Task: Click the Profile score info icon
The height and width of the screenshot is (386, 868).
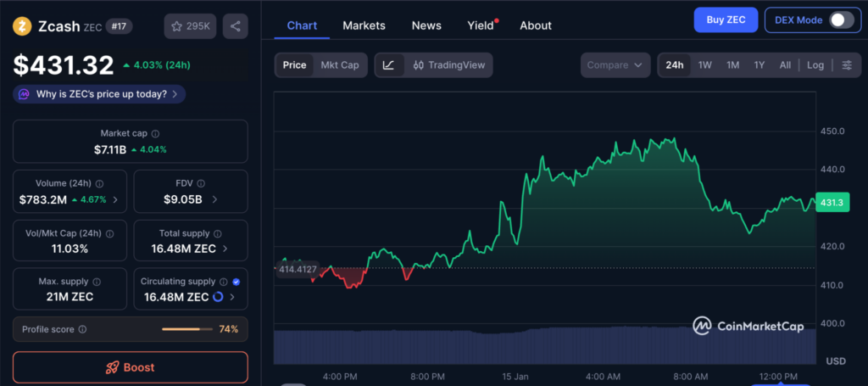Action: 82,329
